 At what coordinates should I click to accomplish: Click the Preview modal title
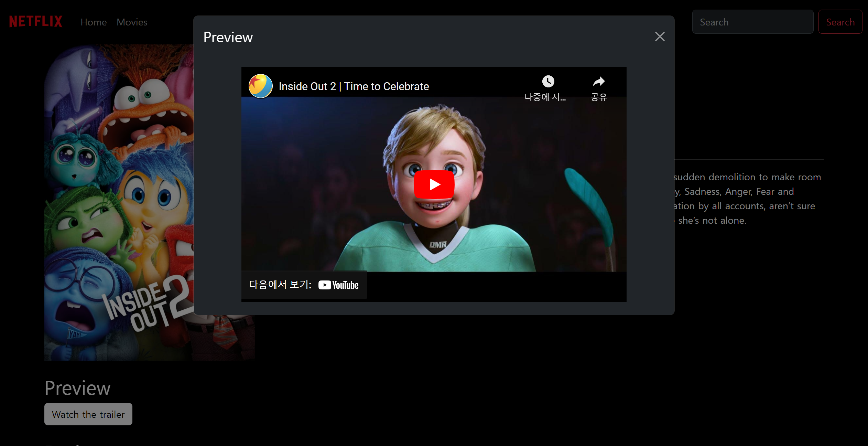tap(228, 37)
